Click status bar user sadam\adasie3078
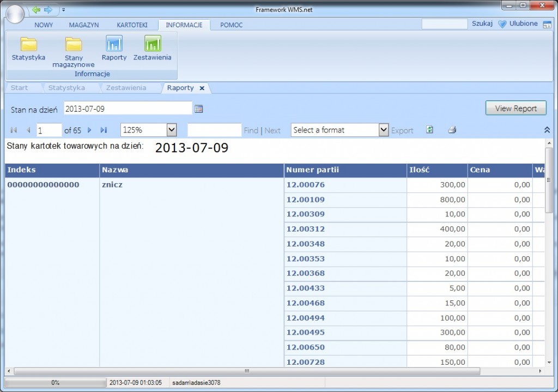The width and height of the screenshot is (558, 392). click(x=196, y=383)
